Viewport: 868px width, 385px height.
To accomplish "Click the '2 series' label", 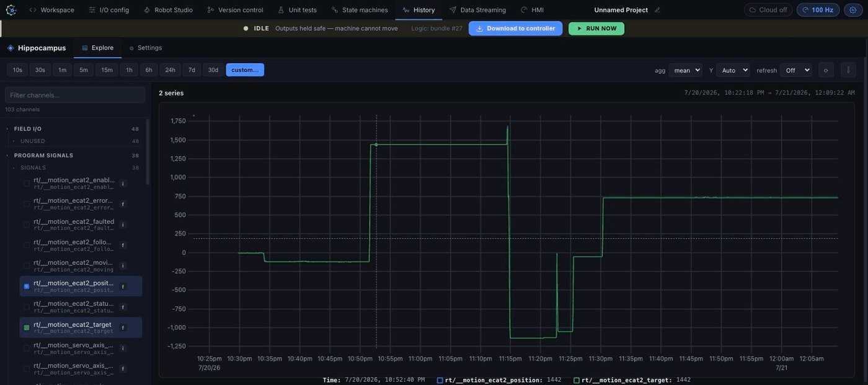I will pyautogui.click(x=171, y=93).
